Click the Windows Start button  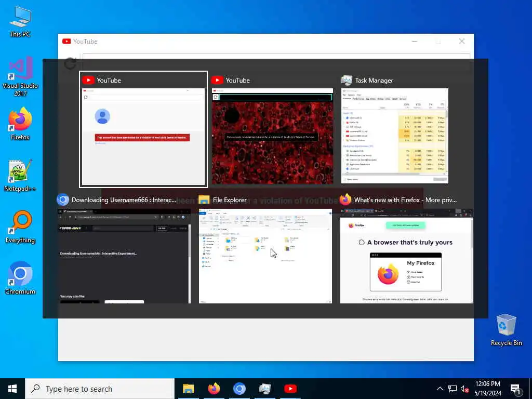pyautogui.click(x=12, y=389)
